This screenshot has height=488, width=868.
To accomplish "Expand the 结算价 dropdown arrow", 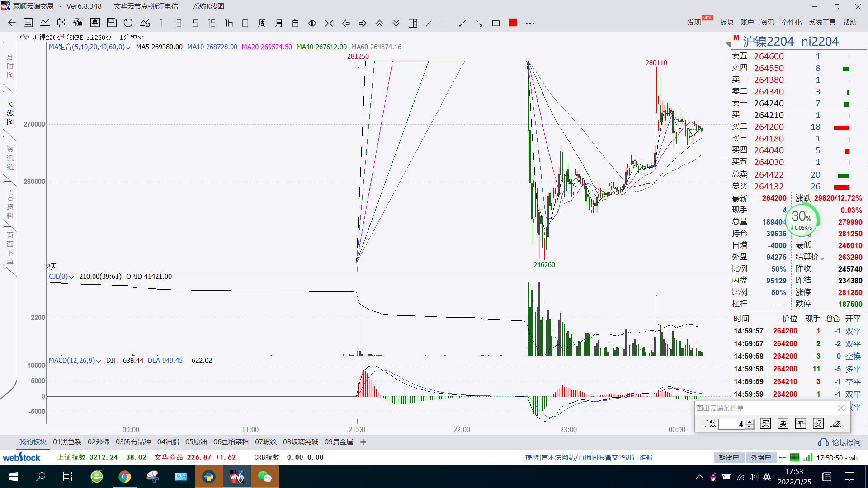I will pyautogui.click(x=822, y=258).
